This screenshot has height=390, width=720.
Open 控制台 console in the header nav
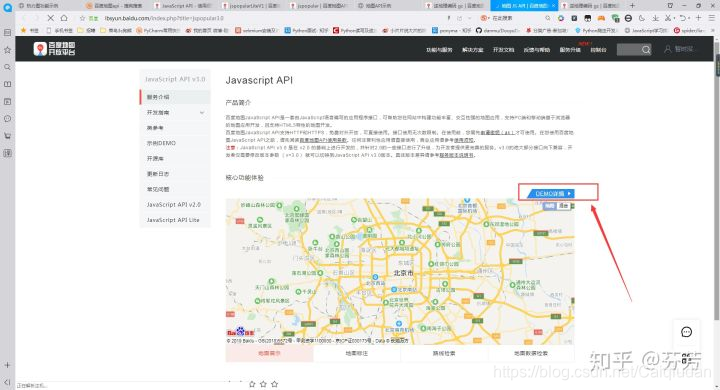(598, 50)
